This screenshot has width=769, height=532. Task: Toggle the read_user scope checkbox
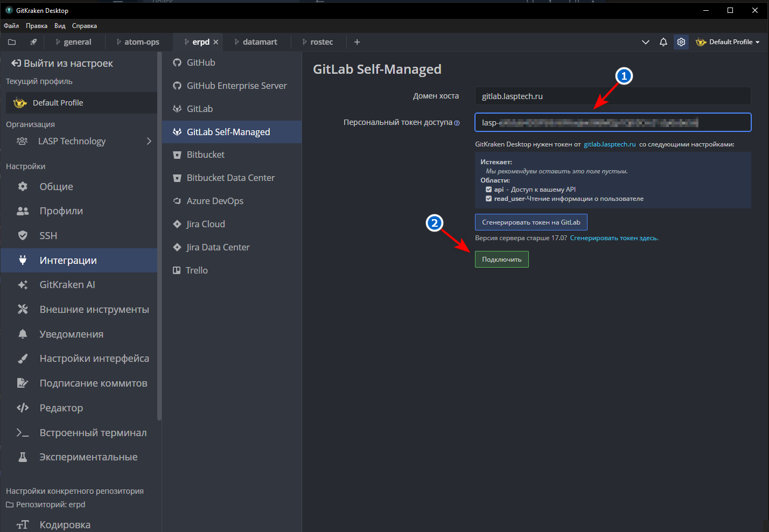[488, 199]
